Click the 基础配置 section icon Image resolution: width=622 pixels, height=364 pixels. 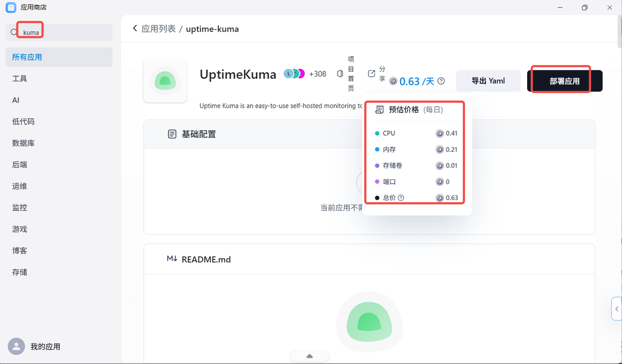(x=172, y=134)
